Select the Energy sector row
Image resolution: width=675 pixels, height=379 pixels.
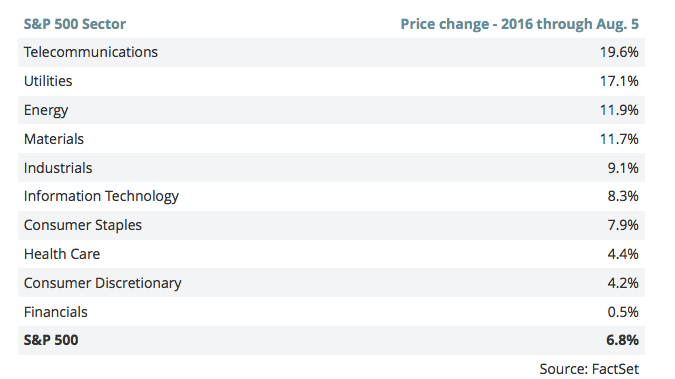pos(331,110)
